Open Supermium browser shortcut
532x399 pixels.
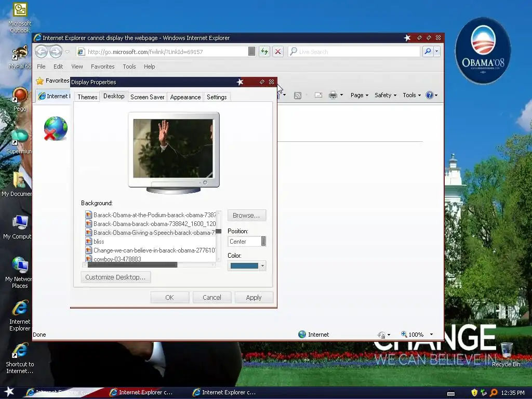19,142
